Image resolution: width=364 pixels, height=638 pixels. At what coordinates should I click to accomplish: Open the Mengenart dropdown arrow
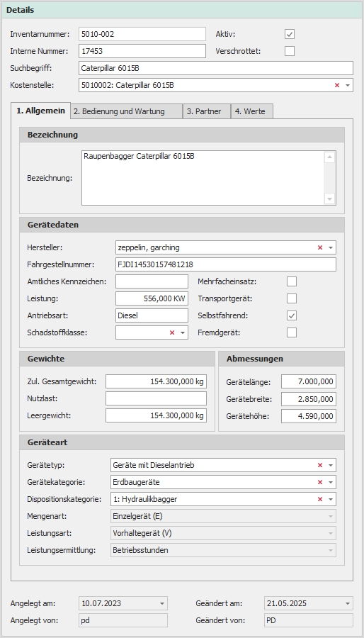(331, 516)
